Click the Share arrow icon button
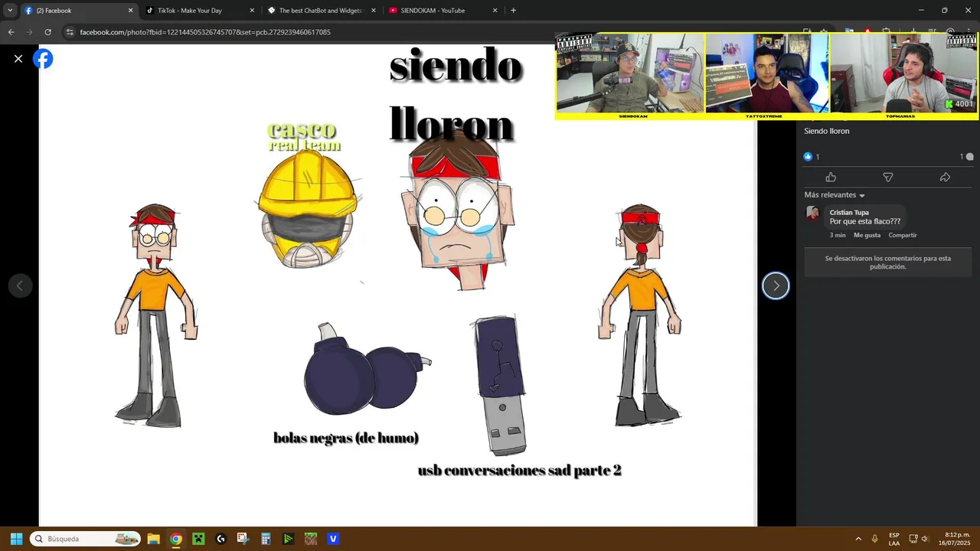The height and width of the screenshot is (551, 980). coord(945,178)
